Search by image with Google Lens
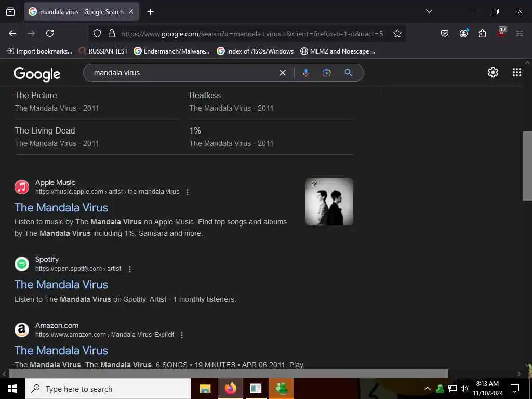532x399 pixels. click(326, 73)
